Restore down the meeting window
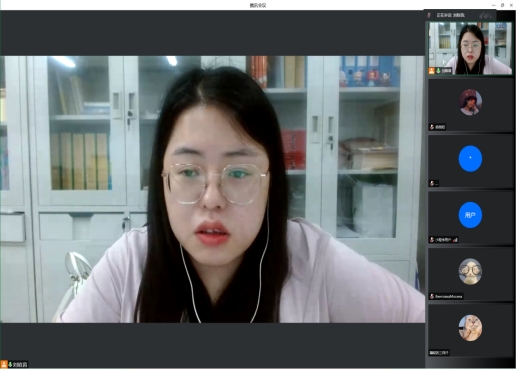 pyautogui.click(x=502, y=5)
